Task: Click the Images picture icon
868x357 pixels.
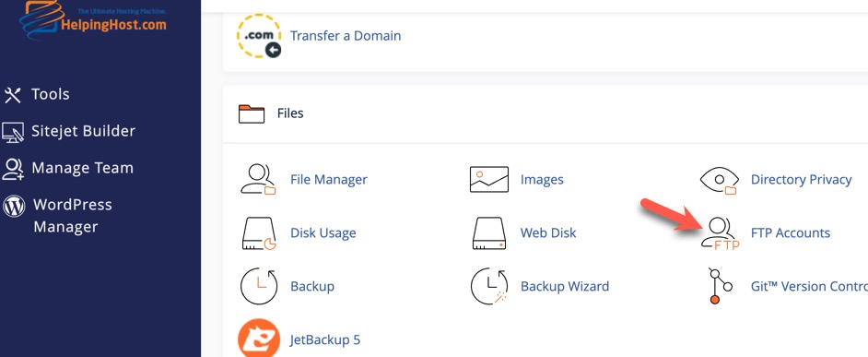Action: tap(488, 179)
